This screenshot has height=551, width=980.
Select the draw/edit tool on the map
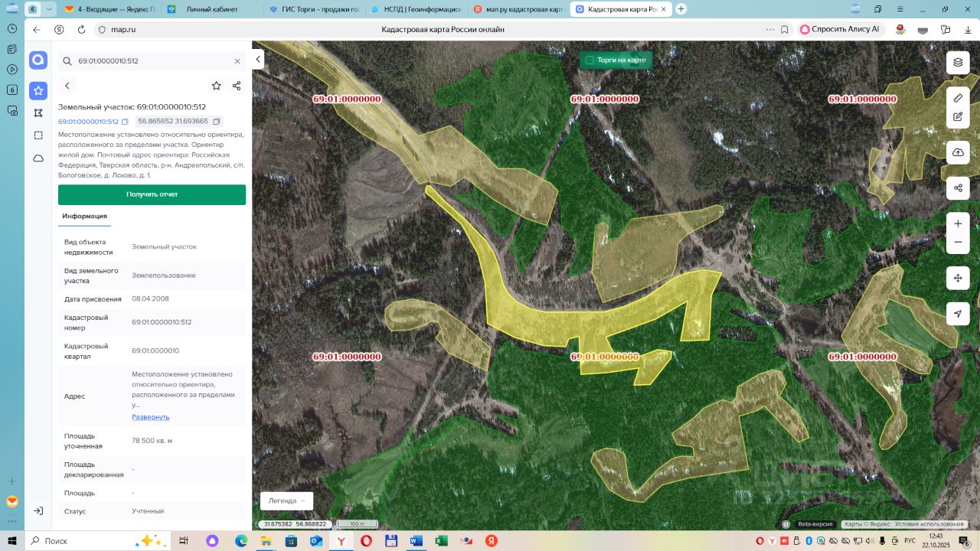click(x=958, y=117)
